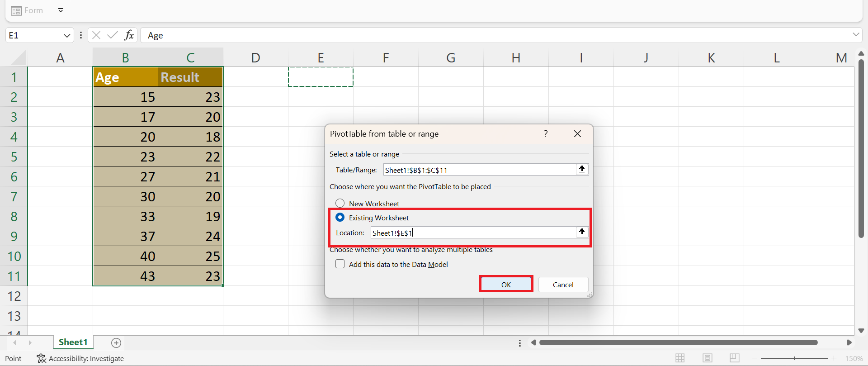Open the PivotTable dialog help question mark
Image resolution: width=868 pixels, height=366 pixels.
tap(546, 134)
